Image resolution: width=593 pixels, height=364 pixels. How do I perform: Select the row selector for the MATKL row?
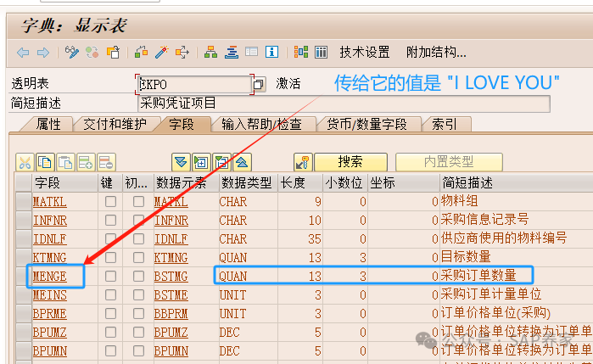tap(24, 201)
